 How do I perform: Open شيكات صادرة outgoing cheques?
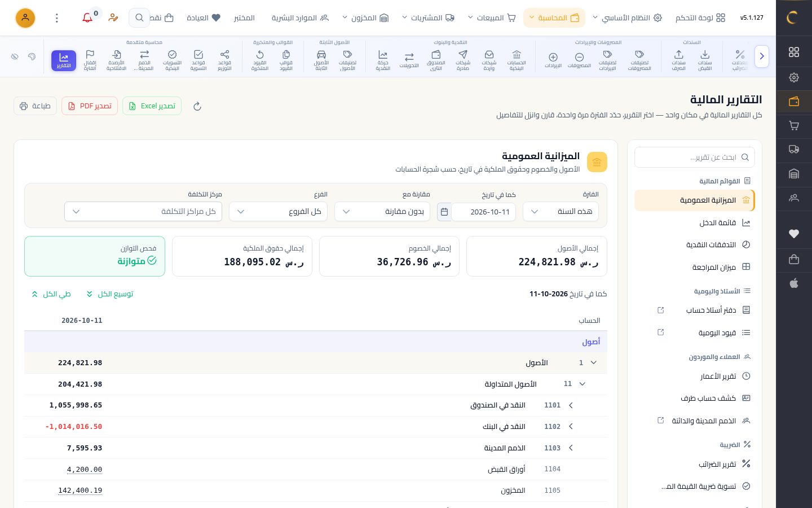[463, 60]
